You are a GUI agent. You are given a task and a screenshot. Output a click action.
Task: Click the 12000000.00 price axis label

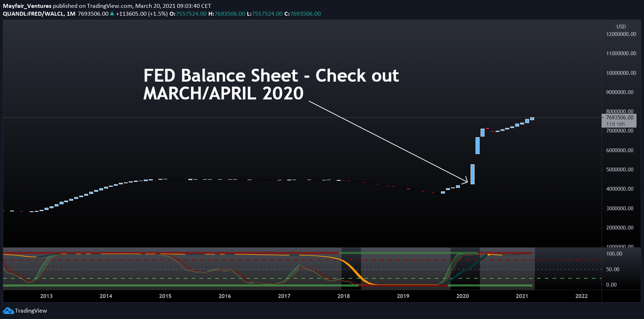click(x=621, y=34)
